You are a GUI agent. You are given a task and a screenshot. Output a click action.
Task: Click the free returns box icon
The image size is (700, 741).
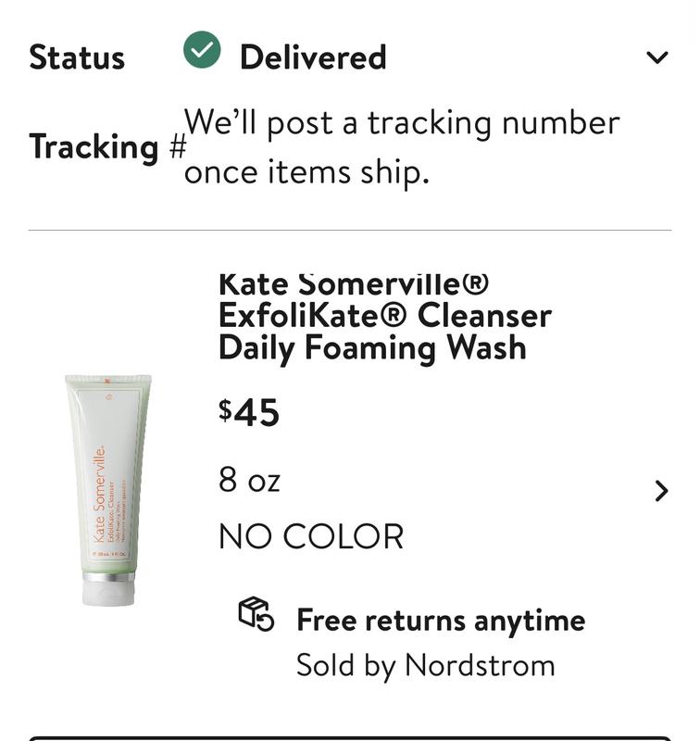256,614
